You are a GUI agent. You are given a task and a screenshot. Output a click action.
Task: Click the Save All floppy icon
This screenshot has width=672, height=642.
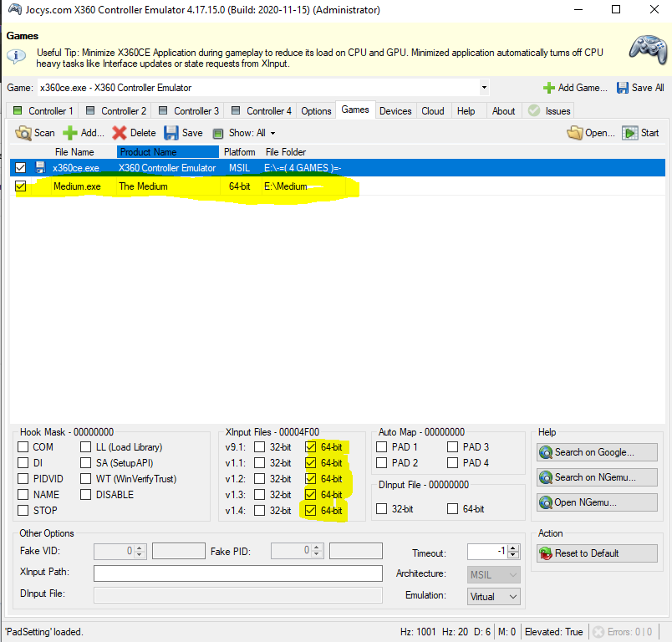[623, 88]
